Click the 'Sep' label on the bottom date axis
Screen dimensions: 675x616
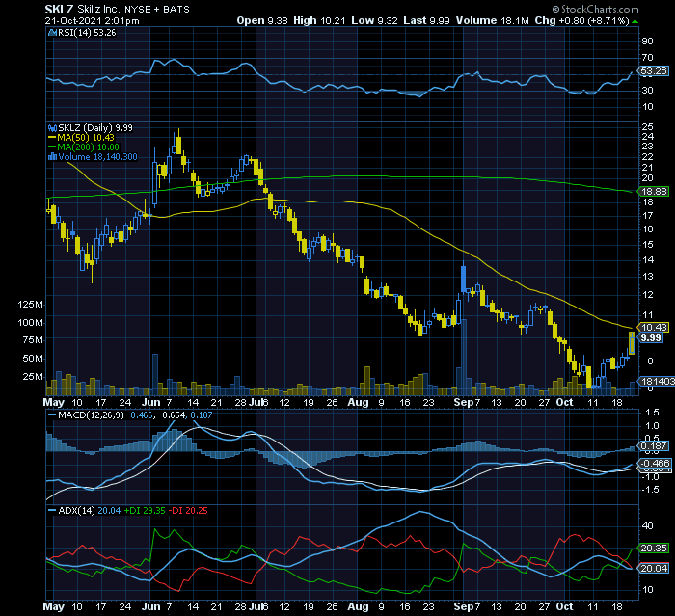[x=464, y=606]
